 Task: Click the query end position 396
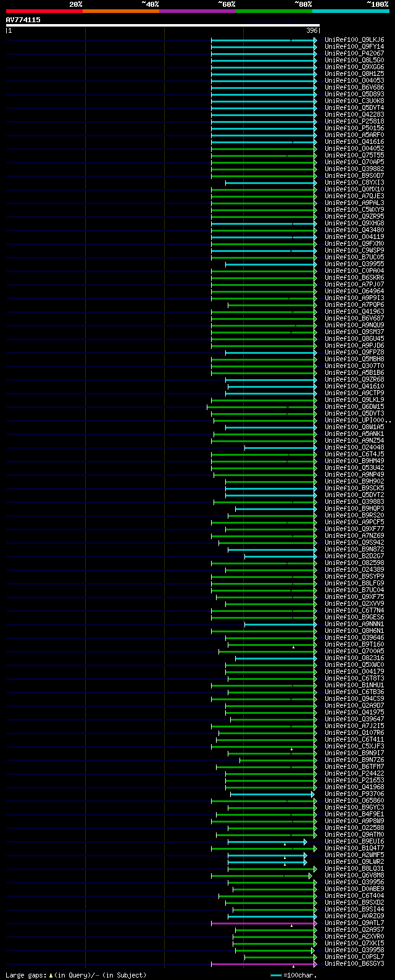point(312,30)
